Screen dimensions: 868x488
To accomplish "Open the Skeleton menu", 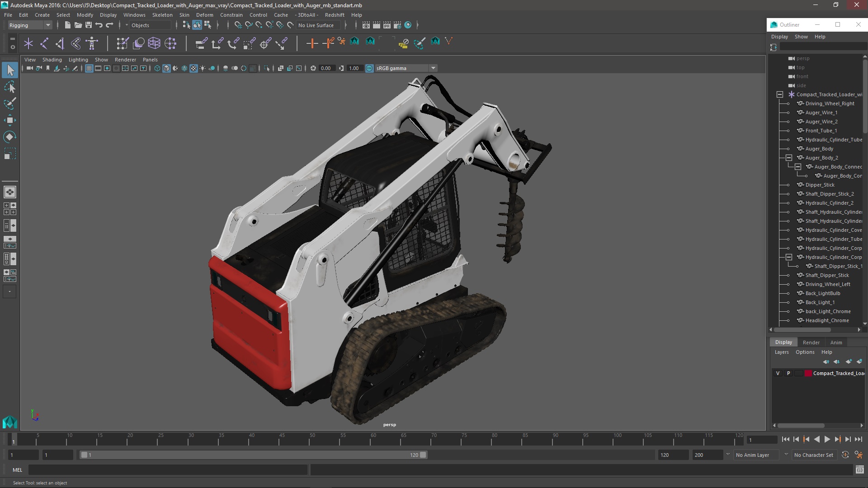I will pos(162,15).
